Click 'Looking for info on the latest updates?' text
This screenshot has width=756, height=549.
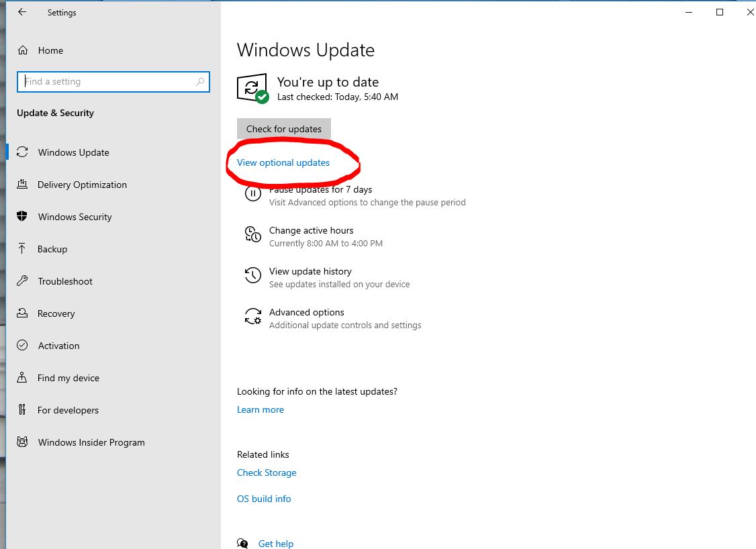pos(317,391)
